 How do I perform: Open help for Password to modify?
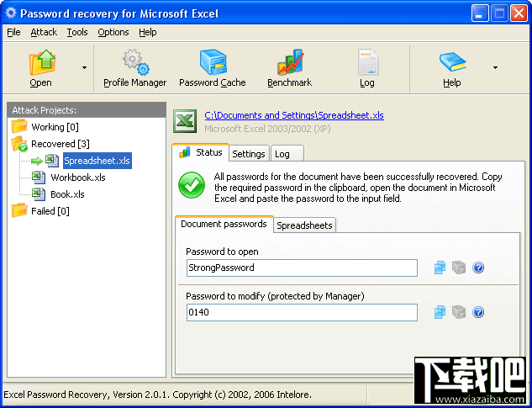point(478,312)
